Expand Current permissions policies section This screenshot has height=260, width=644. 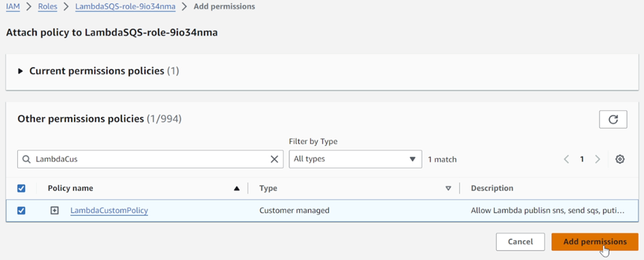coord(20,71)
